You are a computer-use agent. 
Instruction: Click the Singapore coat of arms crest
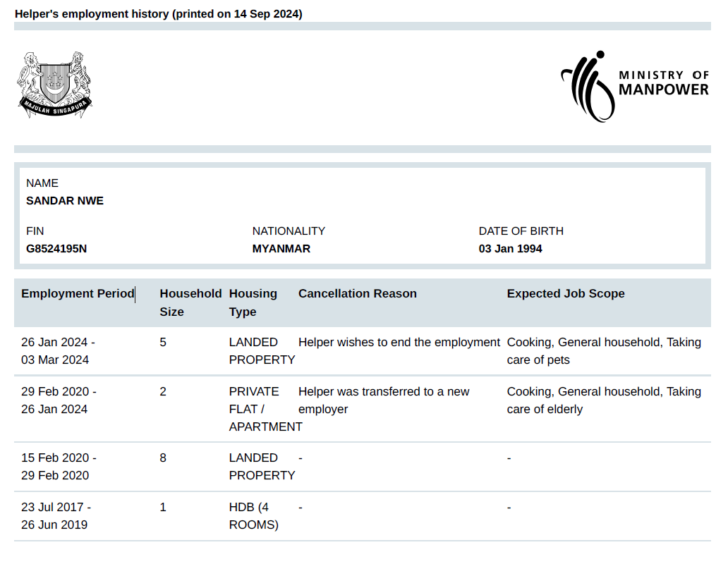55,85
